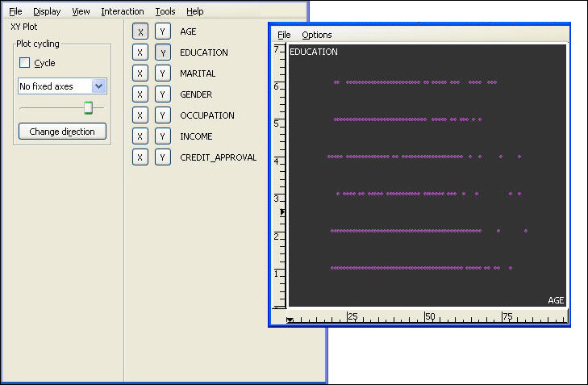Set EDUCATION as the Y axis variable
Image resolution: width=588 pixels, height=385 pixels.
coord(163,52)
